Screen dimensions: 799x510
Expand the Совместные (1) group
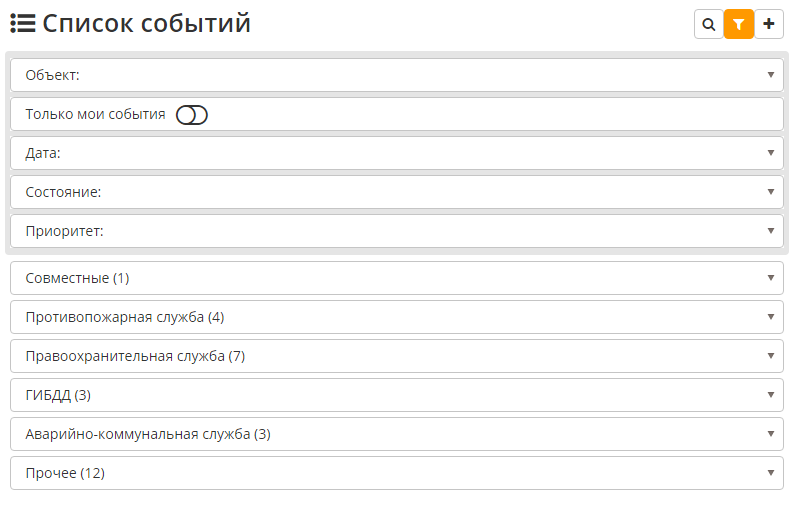click(396, 278)
